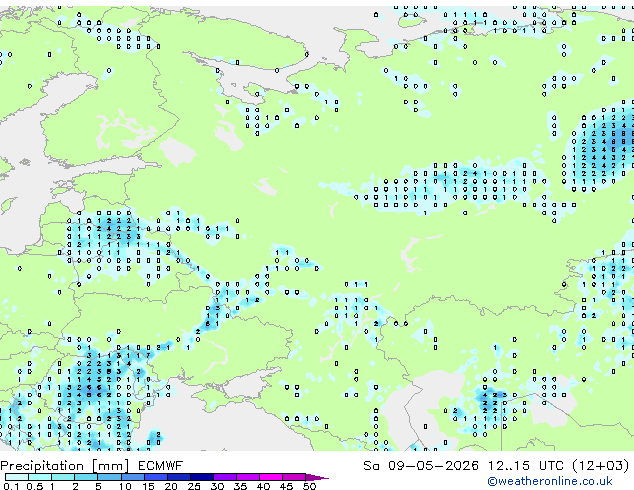Click the 1–2 mm legend color swatch

(63, 477)
